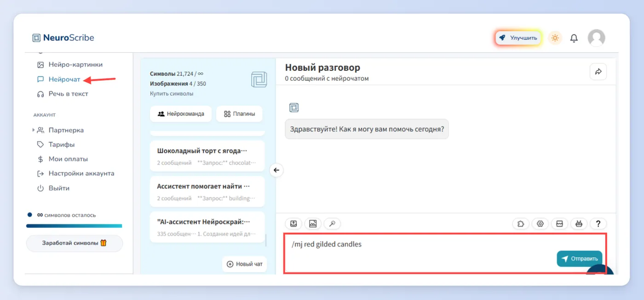Image resolution: width=644 pixels, height=300 pixels.
Task: Click the upload file icon above the message box
Action: (x=293, y=224)
